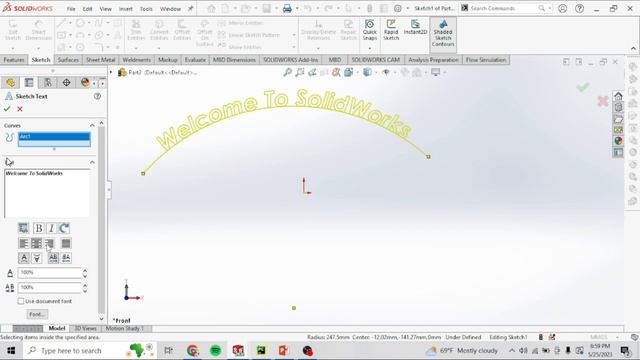This screenshot has width=640, height=360.
Task: Select Arc1 in Curves list
Action: (x=54, y=136)
